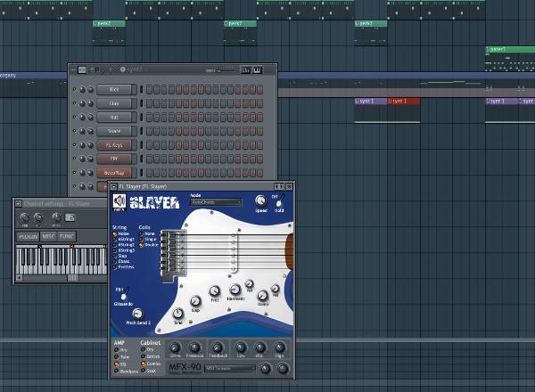Click the High EQ knob

coord(279,347)
